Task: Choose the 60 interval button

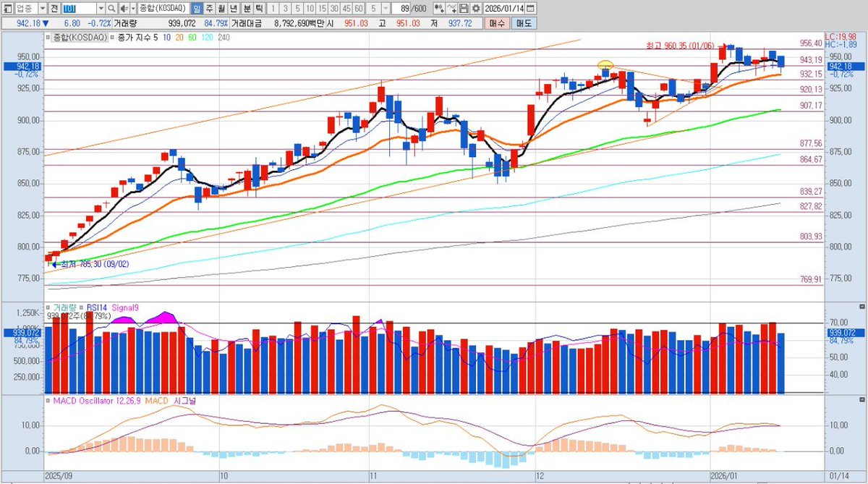Action: coord(359,9)
